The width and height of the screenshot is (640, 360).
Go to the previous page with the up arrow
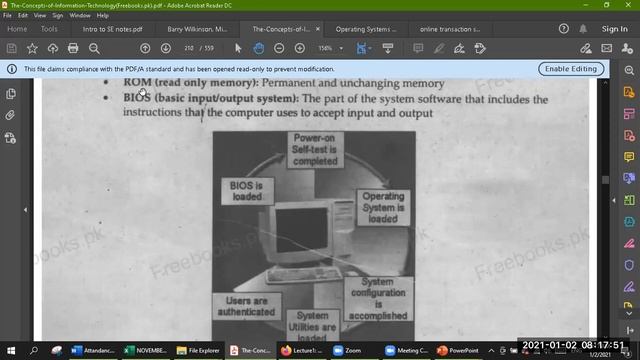coord(145,49)
